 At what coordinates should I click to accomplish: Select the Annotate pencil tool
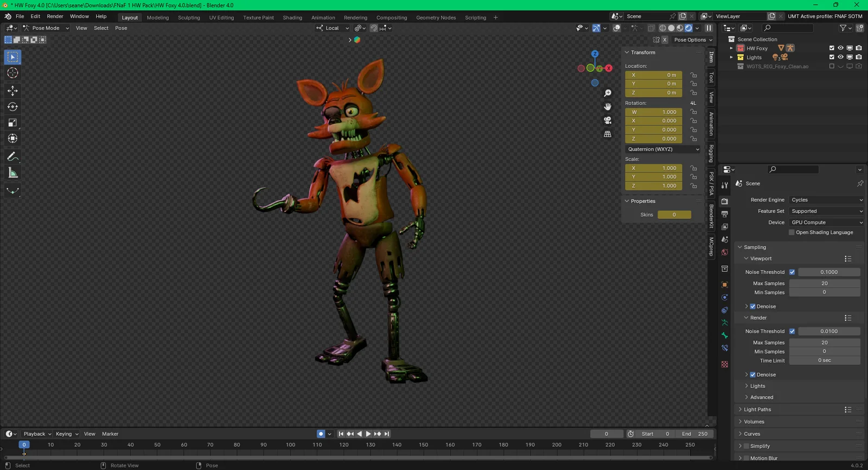tap(12, 157)
